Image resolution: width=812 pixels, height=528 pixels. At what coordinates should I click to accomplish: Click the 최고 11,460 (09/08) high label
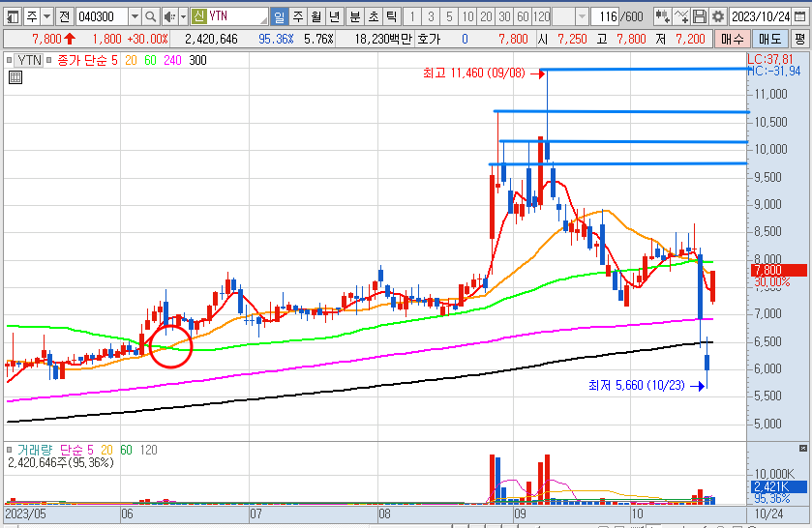(474, 73)
